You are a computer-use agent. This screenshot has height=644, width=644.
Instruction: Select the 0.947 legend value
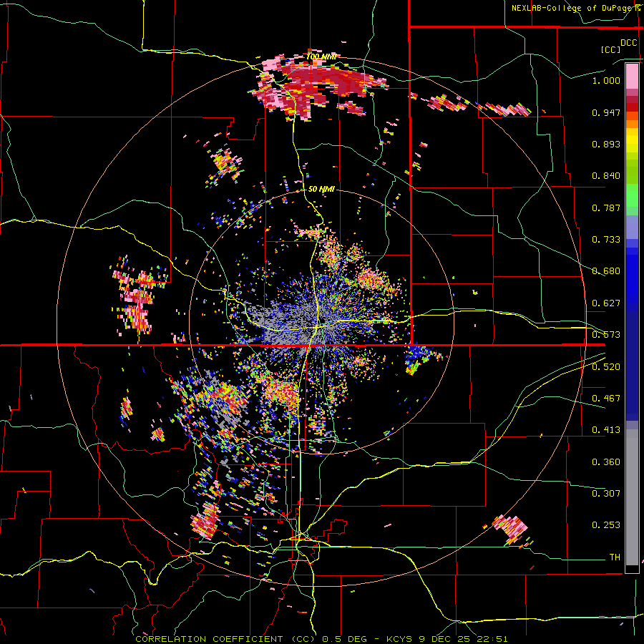click(x=606, y=112)
